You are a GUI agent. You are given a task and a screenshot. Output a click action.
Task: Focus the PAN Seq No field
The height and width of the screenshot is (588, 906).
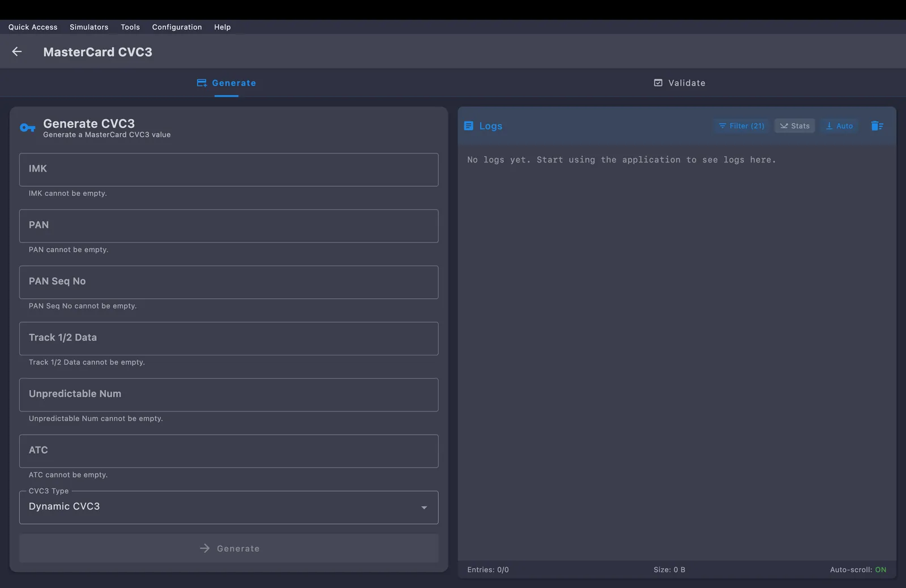[x=229, y=282]
